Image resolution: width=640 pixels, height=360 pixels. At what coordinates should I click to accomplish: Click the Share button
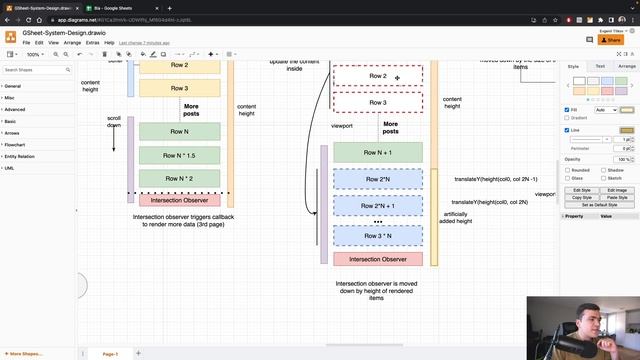(x=611, y=40)
